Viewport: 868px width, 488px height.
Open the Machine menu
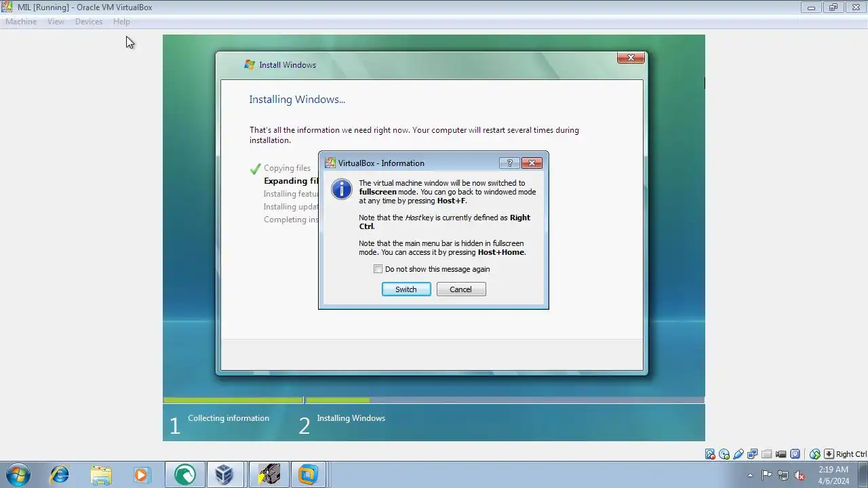(x=21, y=22)
